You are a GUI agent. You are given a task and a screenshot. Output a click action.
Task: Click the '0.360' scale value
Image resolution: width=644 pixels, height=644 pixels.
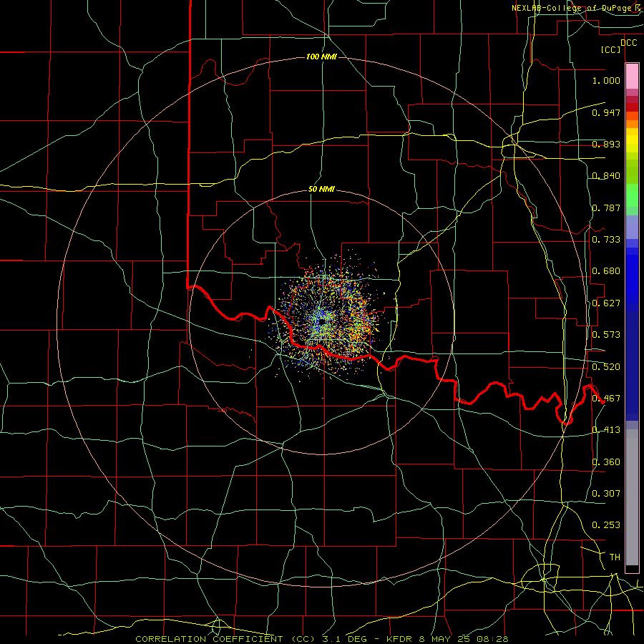pos(606,462)
